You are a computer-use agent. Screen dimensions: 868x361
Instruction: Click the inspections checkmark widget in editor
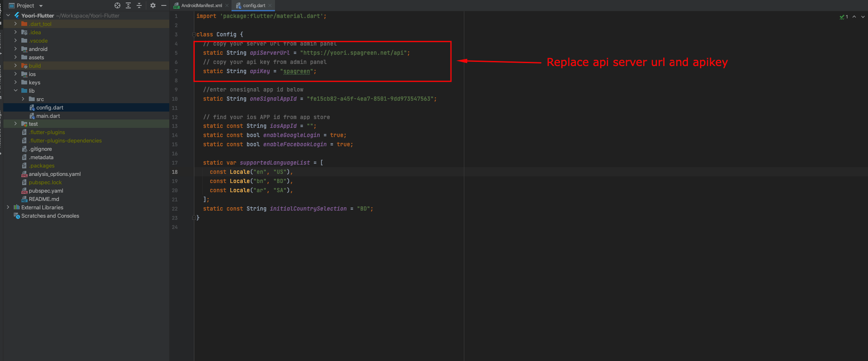pos(844,17)
